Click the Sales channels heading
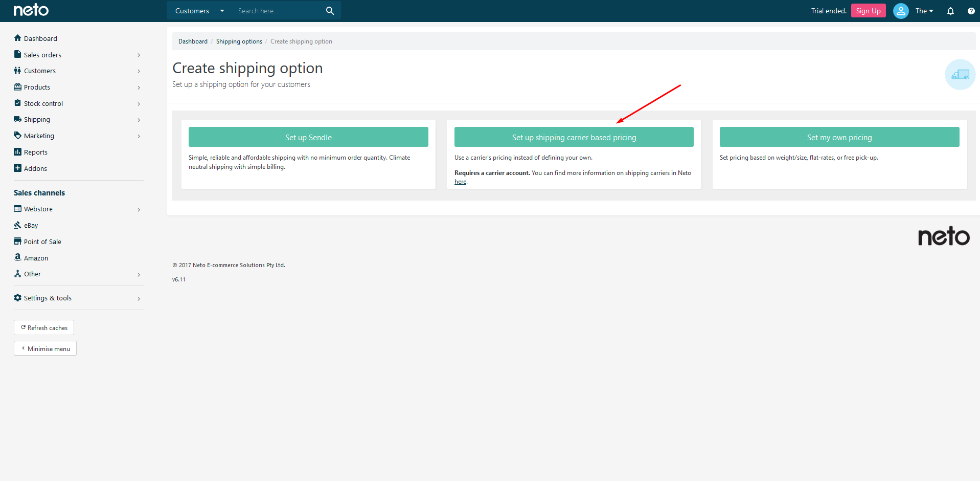Screen dimensions: 980x481 [39, 193]
